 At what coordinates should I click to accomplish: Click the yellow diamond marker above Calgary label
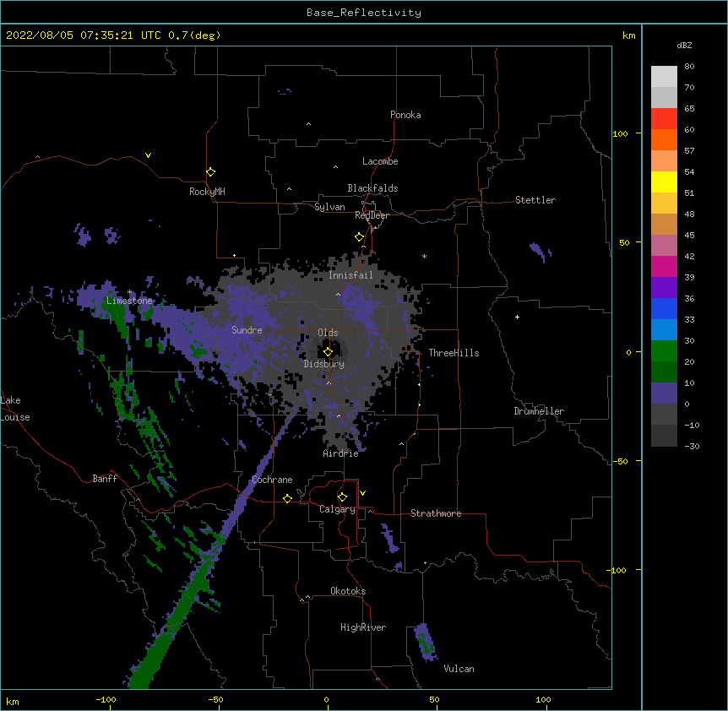click(343, 497)
